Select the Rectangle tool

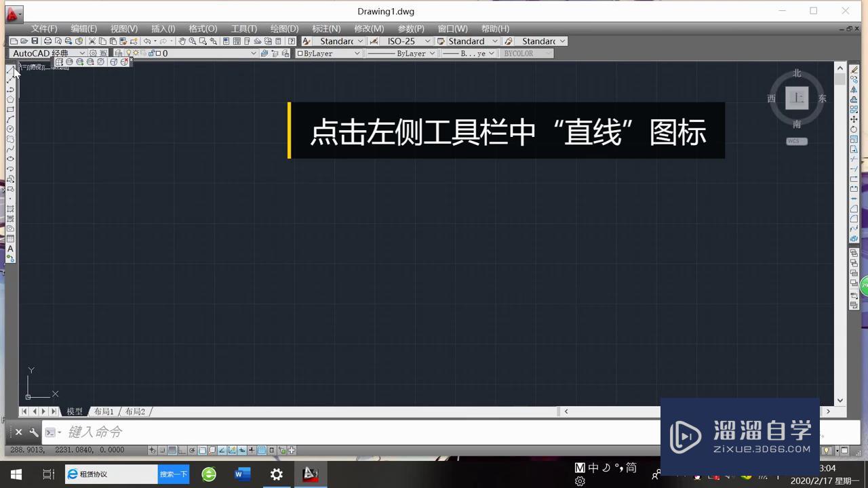10,109
